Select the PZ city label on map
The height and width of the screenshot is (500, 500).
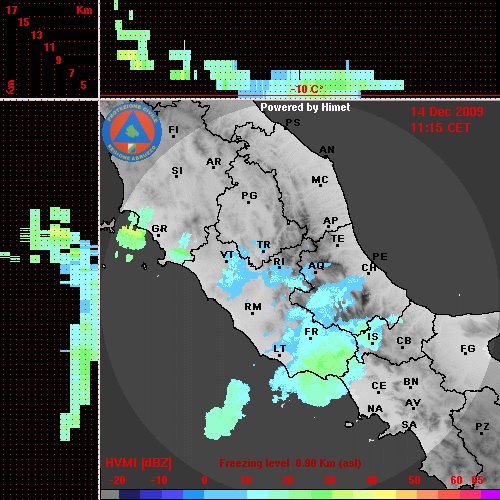point(482,427)
